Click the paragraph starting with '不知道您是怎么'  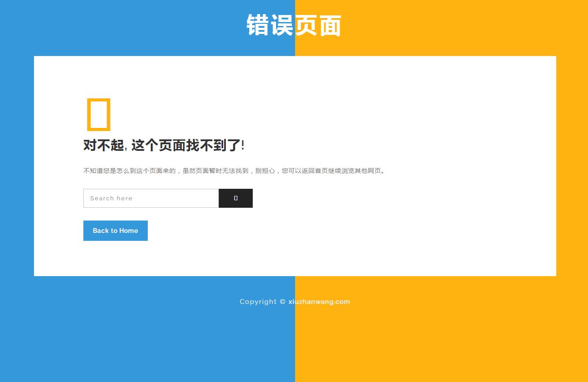coord(235,171)
